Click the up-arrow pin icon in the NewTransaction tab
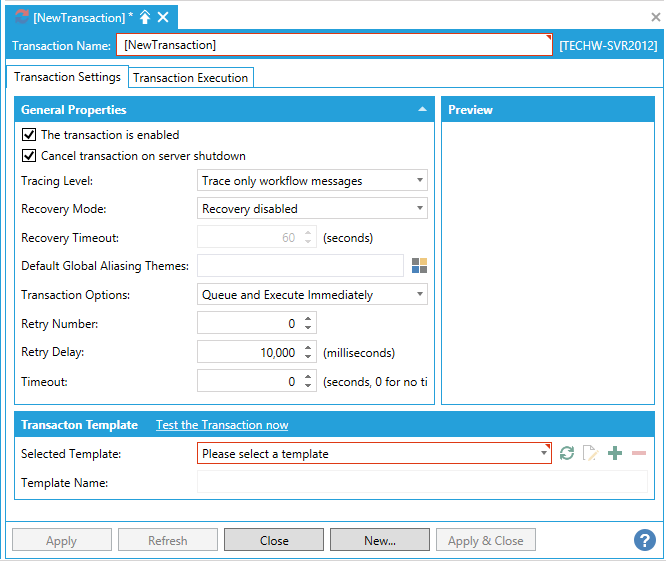This screenshot has width=666, height=562. [x=144, y=16]
